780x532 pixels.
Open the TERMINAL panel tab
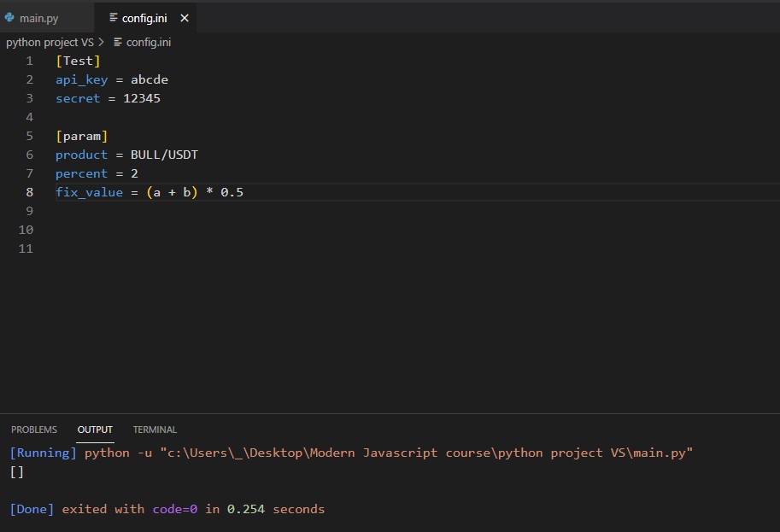click(x=154, y=430)
